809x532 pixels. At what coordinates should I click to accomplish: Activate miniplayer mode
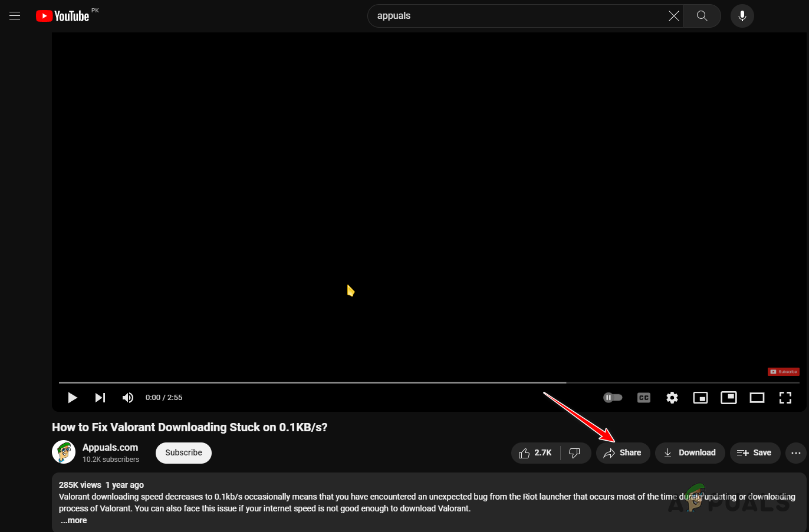pos(700,397)
